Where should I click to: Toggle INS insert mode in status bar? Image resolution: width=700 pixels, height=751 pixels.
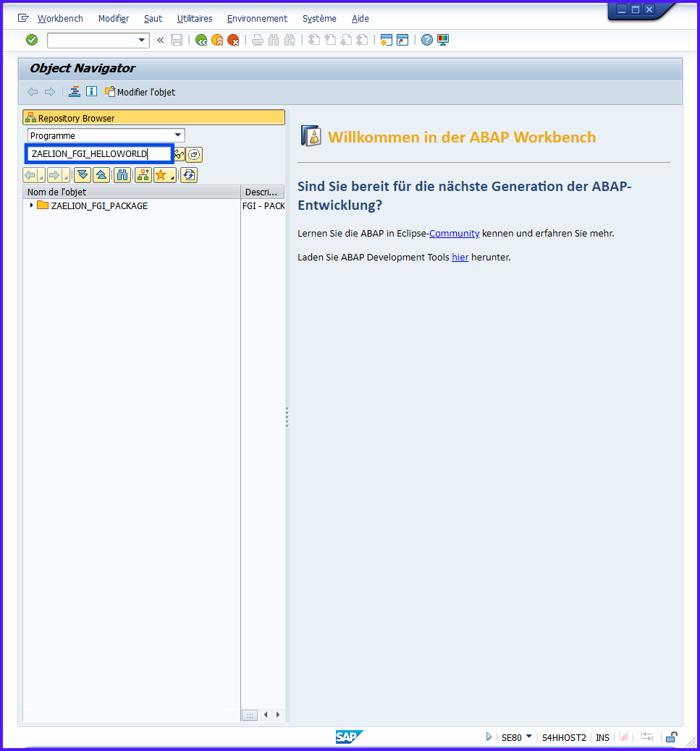(602, 737)
